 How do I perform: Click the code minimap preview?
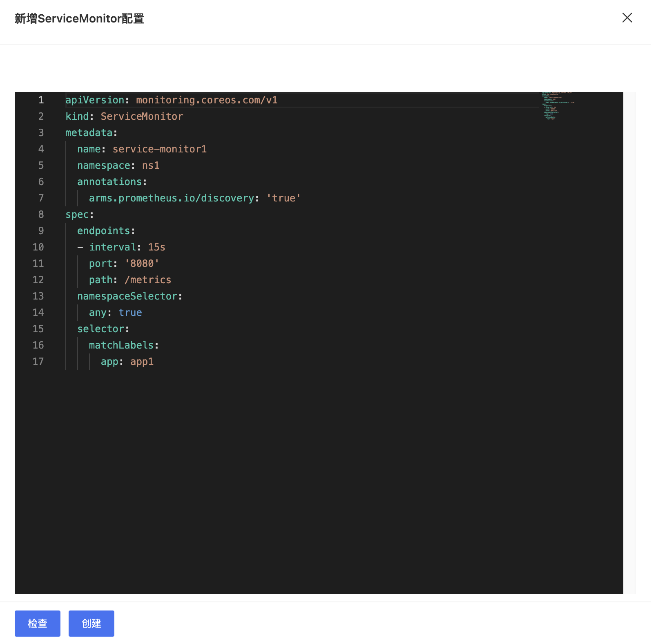click(x=558, y=106)
